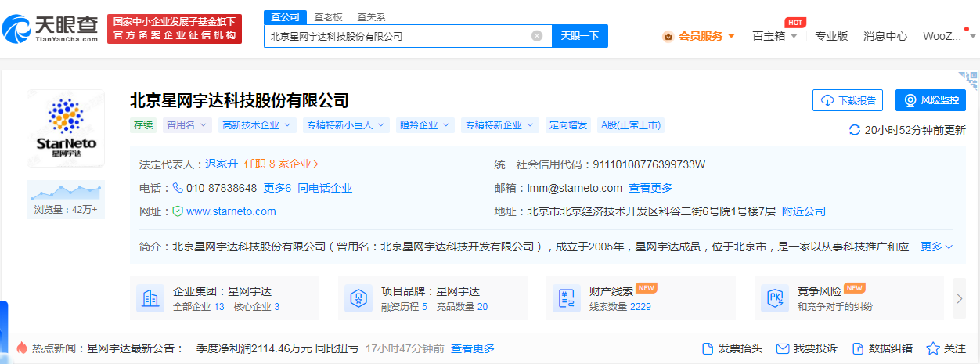Expand the 瞪羚企业 tag dropdown
The width and height of the screenshot is (980, 364).
426,125
